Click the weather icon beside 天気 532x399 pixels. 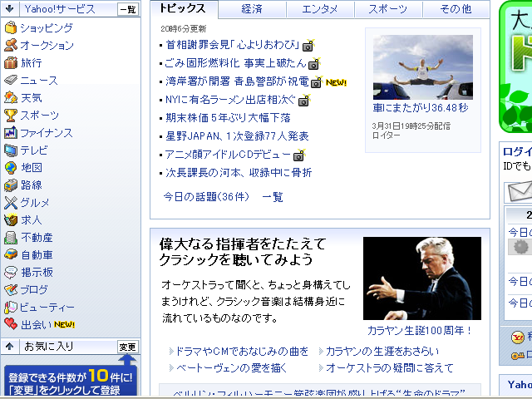tap(11, 98)
